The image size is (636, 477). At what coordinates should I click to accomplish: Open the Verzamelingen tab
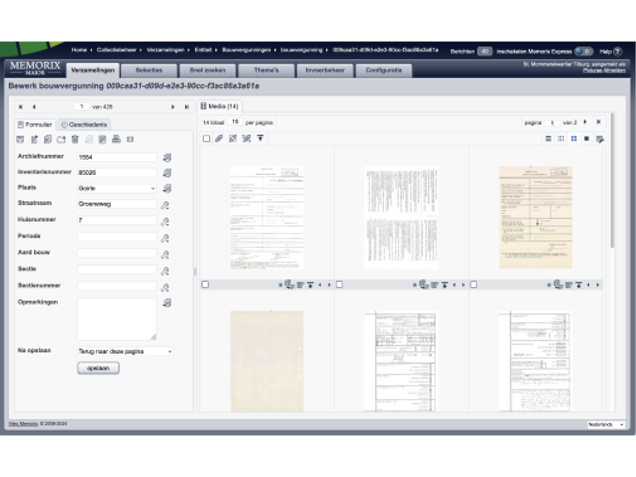[x=93, y=70]
